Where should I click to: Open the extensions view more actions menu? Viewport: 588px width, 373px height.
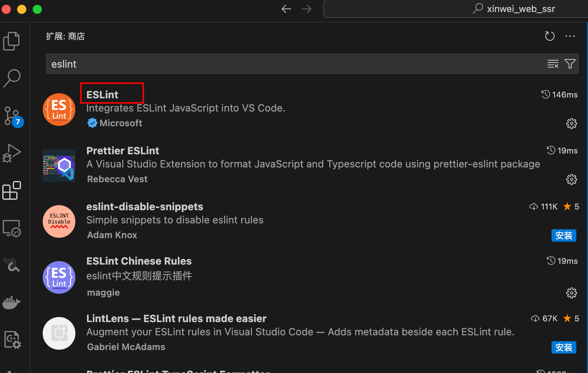[570, 36]
